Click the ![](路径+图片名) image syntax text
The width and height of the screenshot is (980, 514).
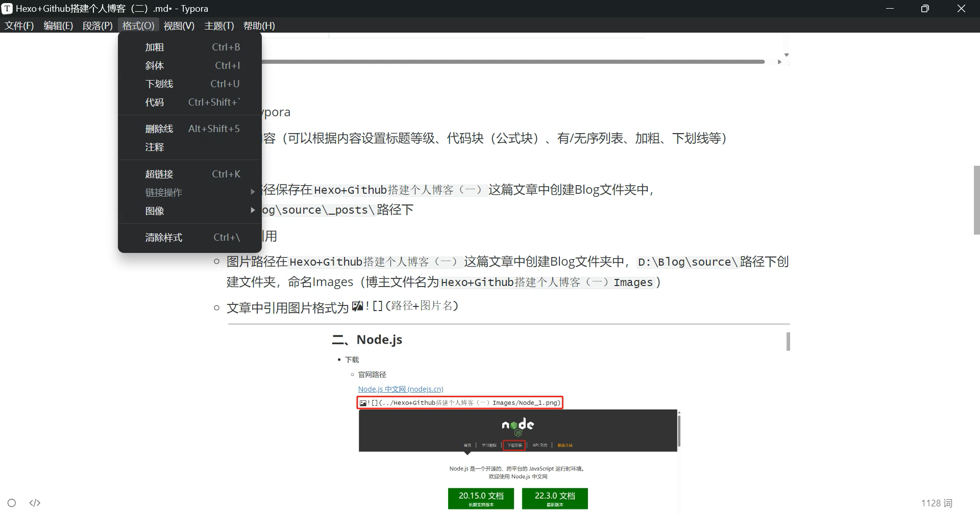[412, 306]
